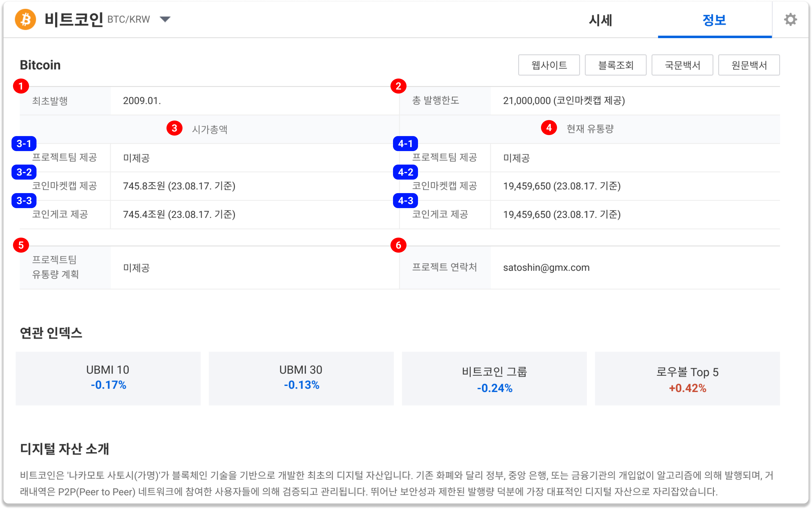Image resolution: width=812 pixels, height=509 pixels.
Task: Open the settings gear icon
Action: pos(791,20)
